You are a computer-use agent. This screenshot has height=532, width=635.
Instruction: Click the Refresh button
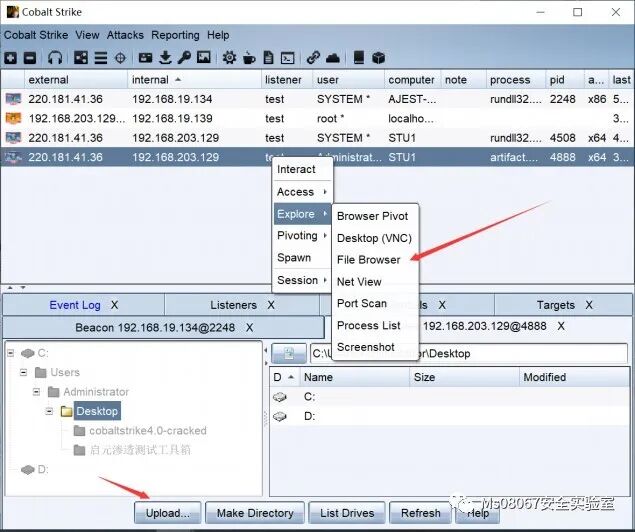(420, 513)
